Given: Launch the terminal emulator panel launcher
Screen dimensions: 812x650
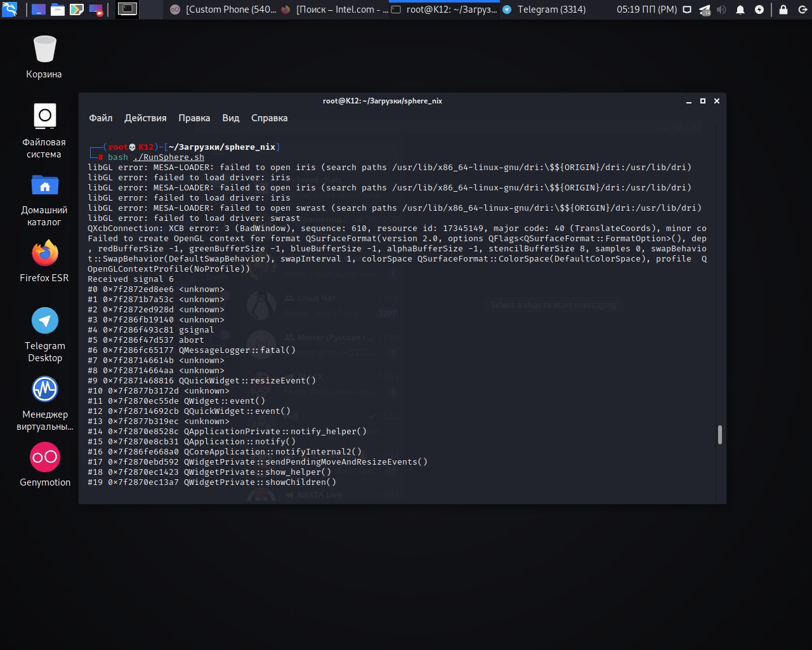Looking at the screenshot, I should tap(128, 10).
